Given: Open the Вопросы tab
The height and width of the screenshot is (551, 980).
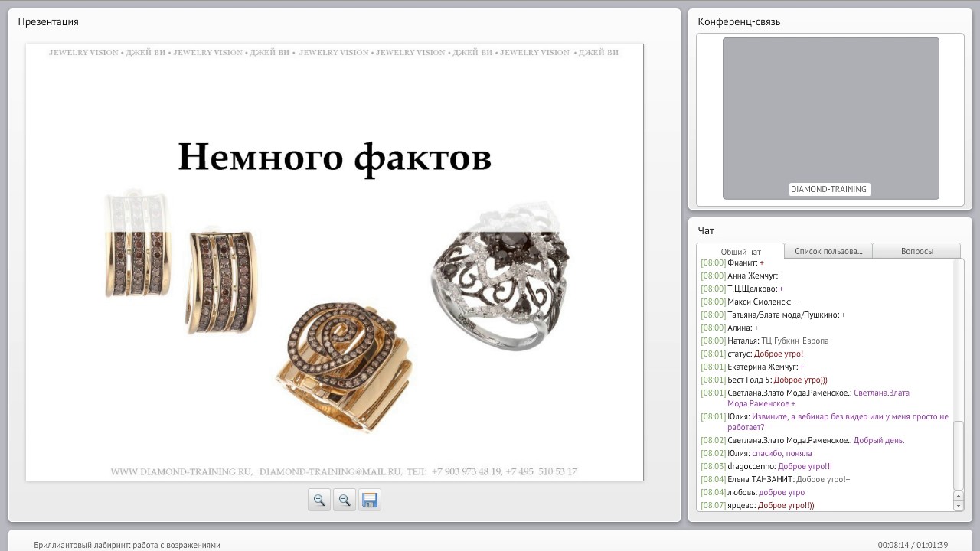Looking at the screenshot, I should tap(916, 251).
